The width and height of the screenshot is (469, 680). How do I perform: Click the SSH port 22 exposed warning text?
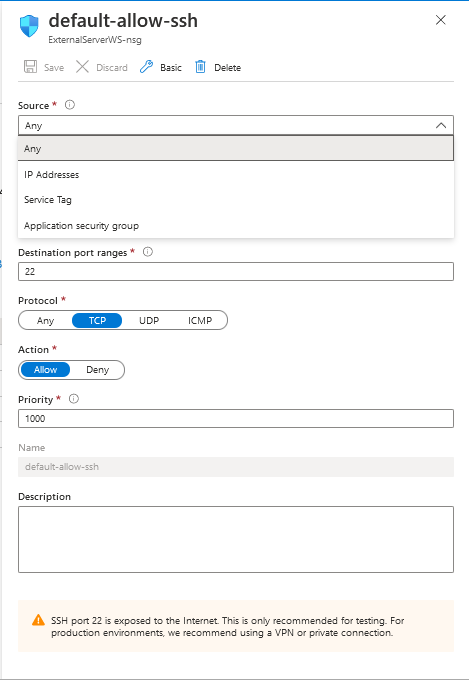pyautogui.click(x=227, y=626)
